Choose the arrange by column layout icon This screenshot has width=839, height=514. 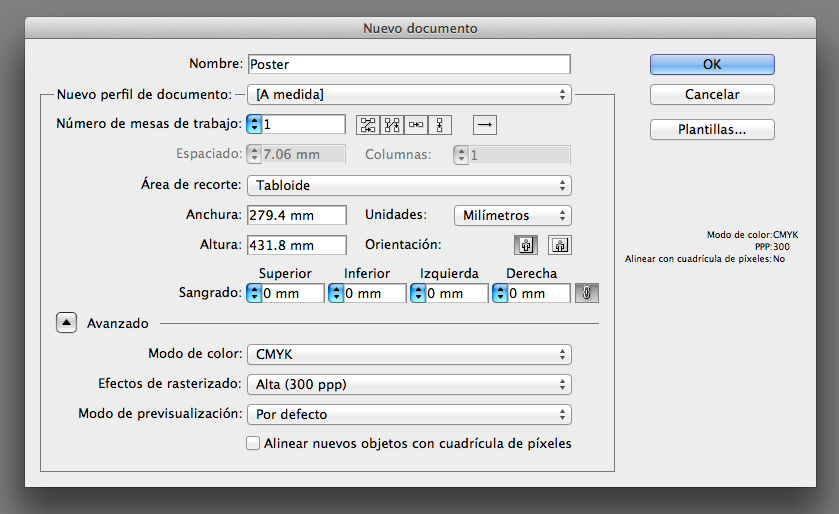(440, 125)
